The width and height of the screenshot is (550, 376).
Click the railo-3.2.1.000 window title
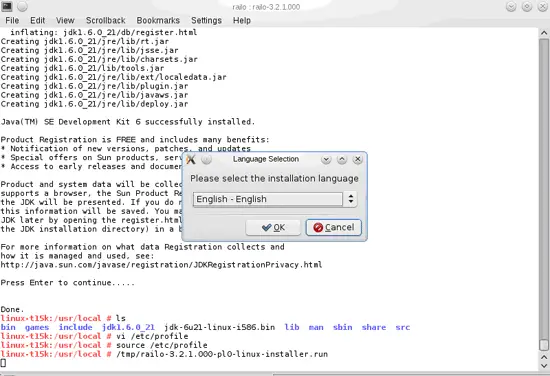point(266,7)
